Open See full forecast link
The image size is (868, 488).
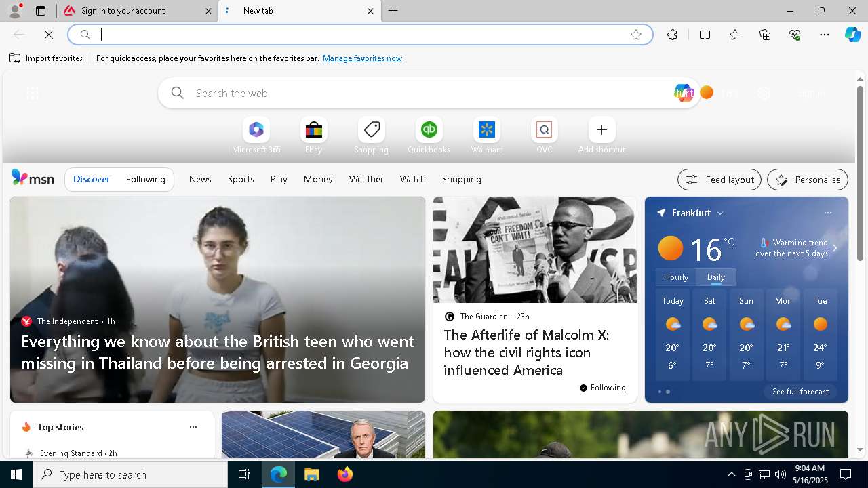(x=800, y=392)
